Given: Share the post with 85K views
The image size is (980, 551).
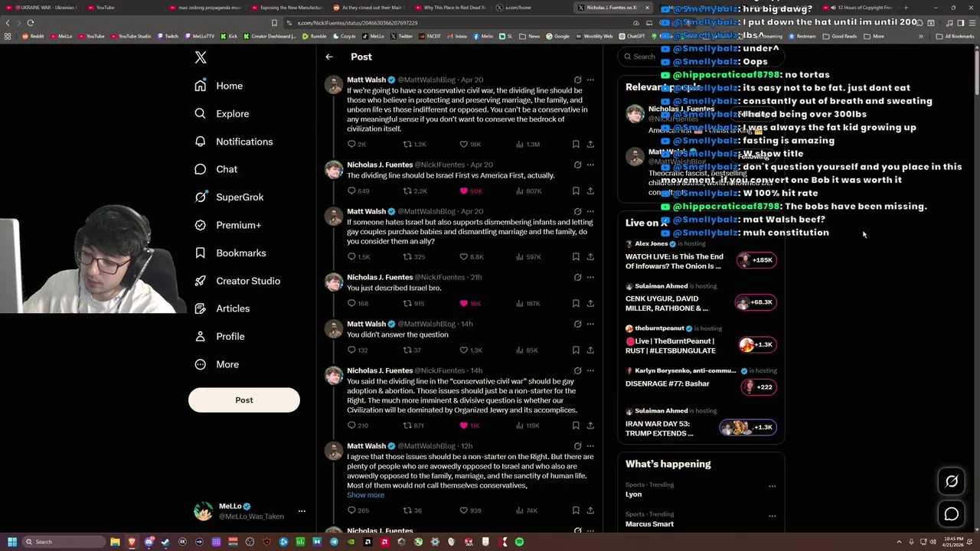Looking at the screenshot, I should point(590,350).
